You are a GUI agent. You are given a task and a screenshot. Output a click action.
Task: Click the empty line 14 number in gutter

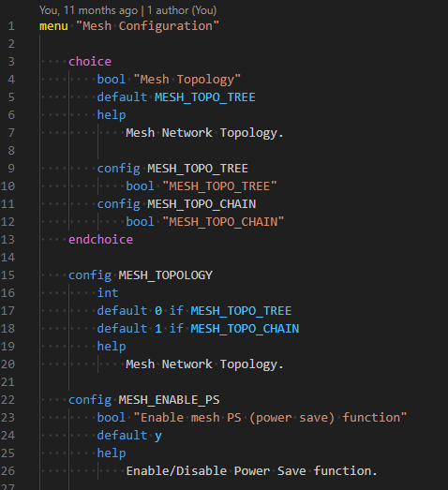(x=7, y=258)
